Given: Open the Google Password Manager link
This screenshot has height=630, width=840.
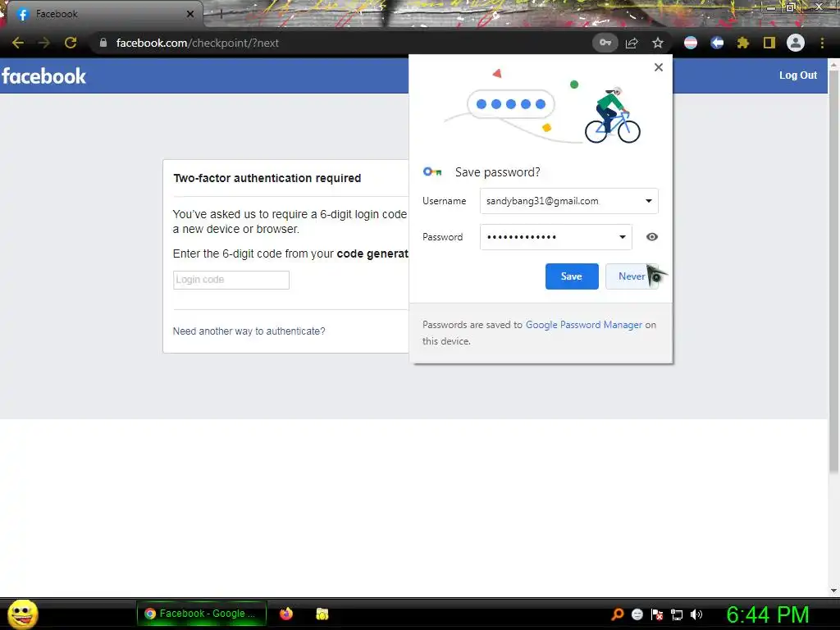Looking at the screenshot, I should click(x=583, y=325).
